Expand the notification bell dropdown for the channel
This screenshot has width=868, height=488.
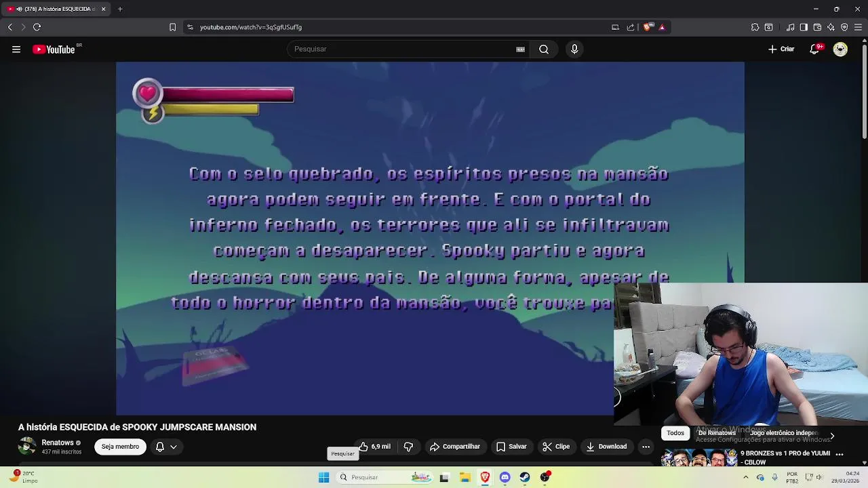coord(166,447)
